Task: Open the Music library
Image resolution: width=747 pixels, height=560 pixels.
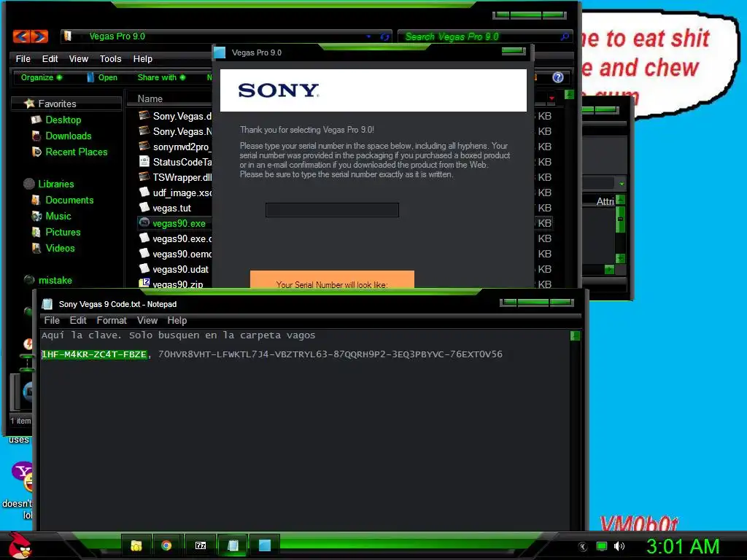Action: pos(58,216)
